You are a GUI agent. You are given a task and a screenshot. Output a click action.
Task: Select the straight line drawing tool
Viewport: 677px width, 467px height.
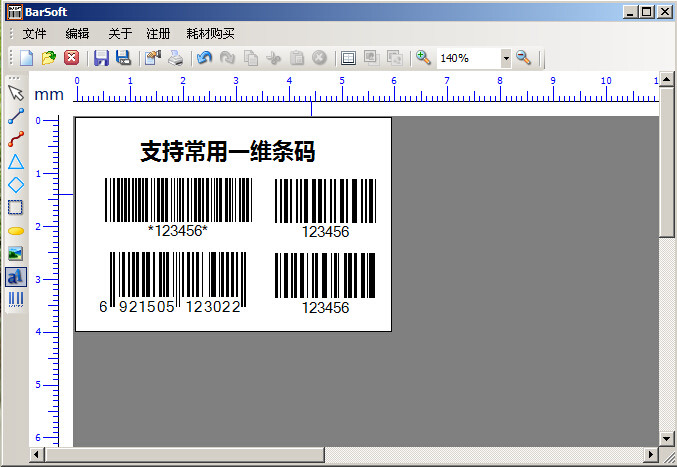16,116
